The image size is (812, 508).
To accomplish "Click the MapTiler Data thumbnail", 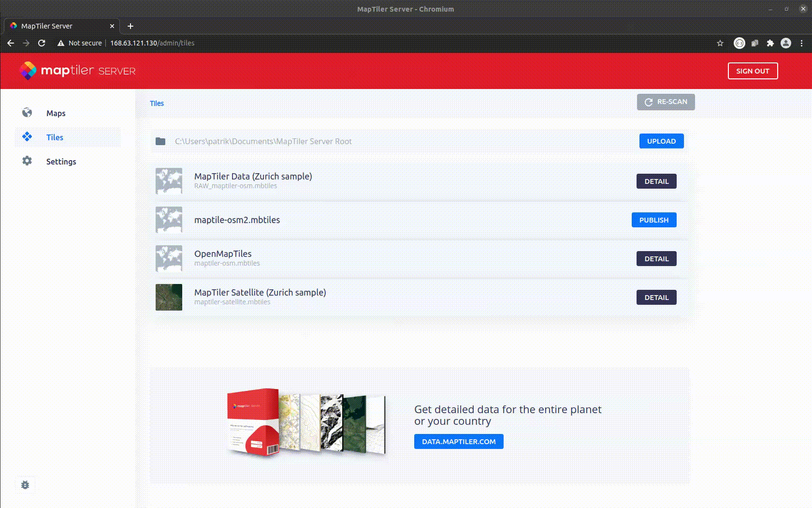I will coord(169,181).
